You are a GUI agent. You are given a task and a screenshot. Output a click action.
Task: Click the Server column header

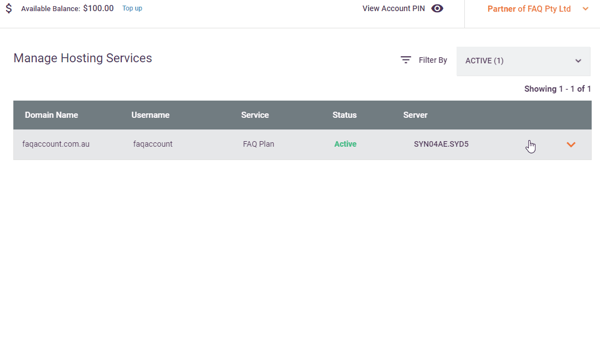point(415,115)
